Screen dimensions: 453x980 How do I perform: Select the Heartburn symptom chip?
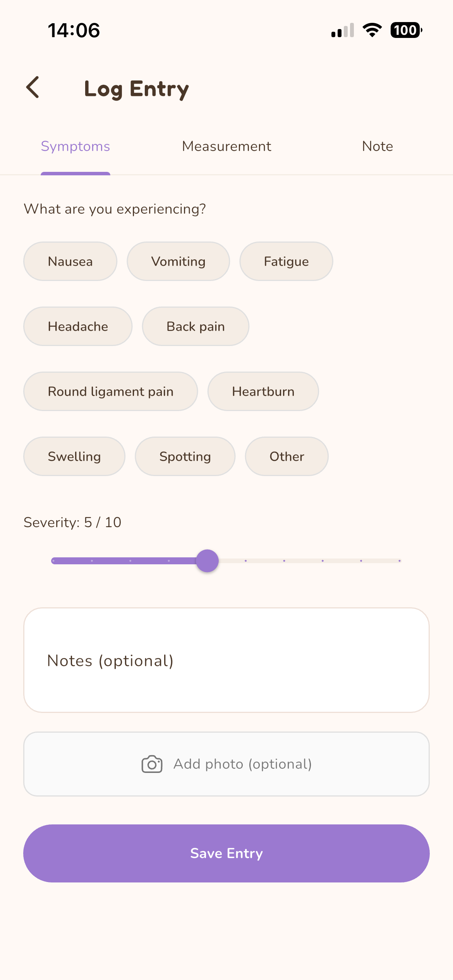(x=263, y=391)
